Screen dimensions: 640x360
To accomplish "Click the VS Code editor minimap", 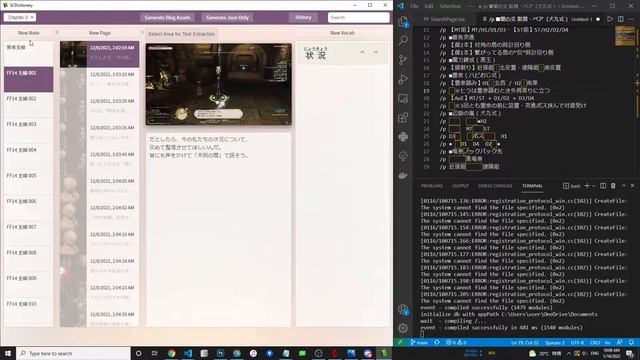I will (x=625, y=36).
